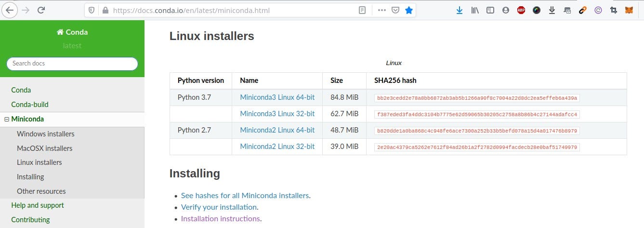The height and width of the screenshot is (228, 644).
Task: Click the 39.0 MiB size cell
Action: pos(344,147)
